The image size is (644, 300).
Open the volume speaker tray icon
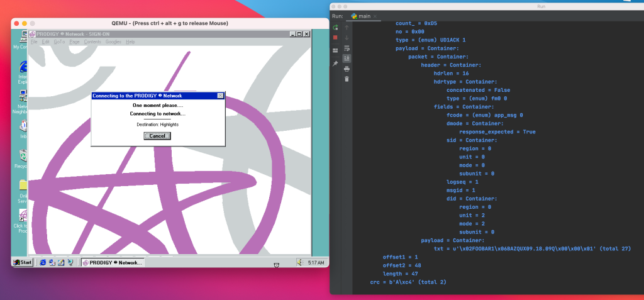(300, 263)
